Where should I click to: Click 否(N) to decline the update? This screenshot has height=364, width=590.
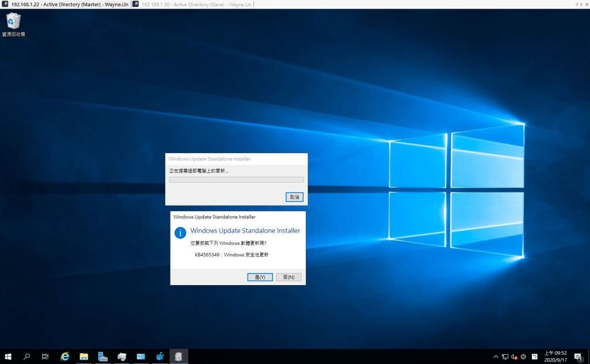[289, 277]
